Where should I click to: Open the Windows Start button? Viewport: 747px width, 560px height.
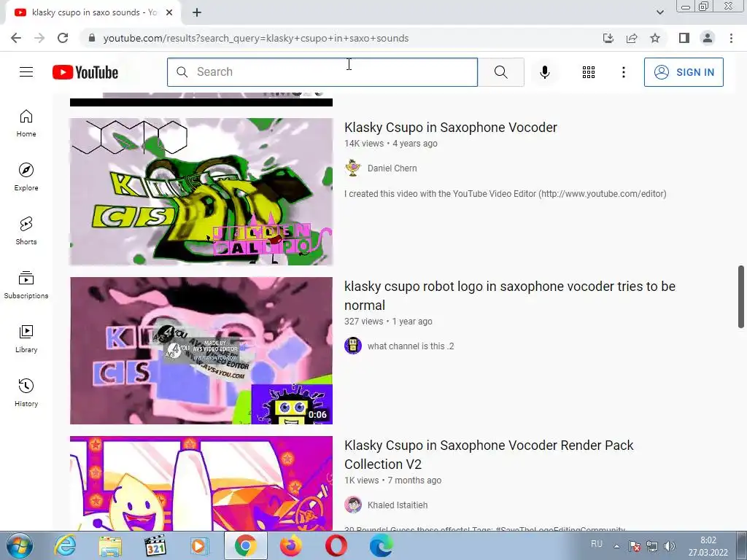click(x=20, y=545)
